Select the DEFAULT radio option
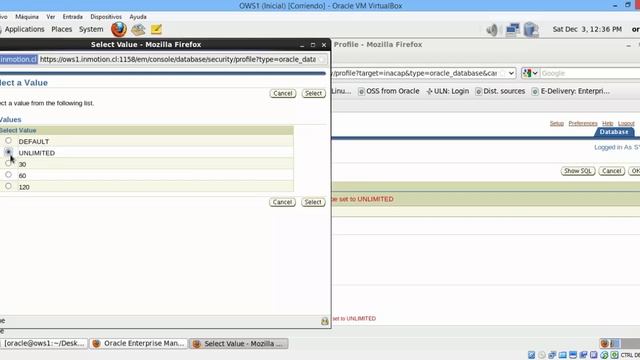The height and width of the screenshot is (360, 640). [8, 141]
